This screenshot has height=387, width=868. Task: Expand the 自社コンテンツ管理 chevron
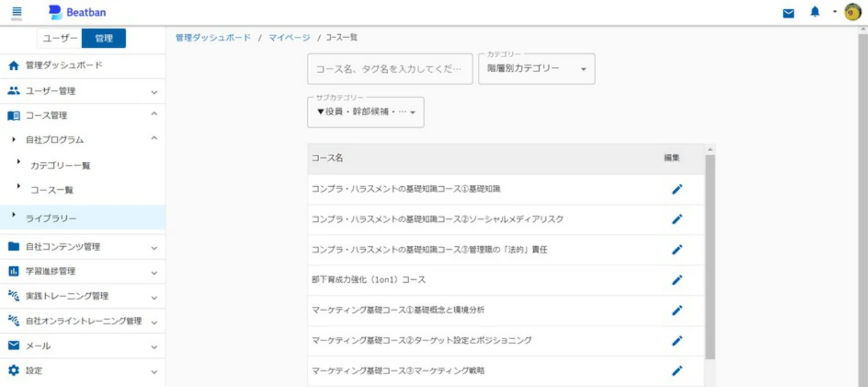coord(154,247)
